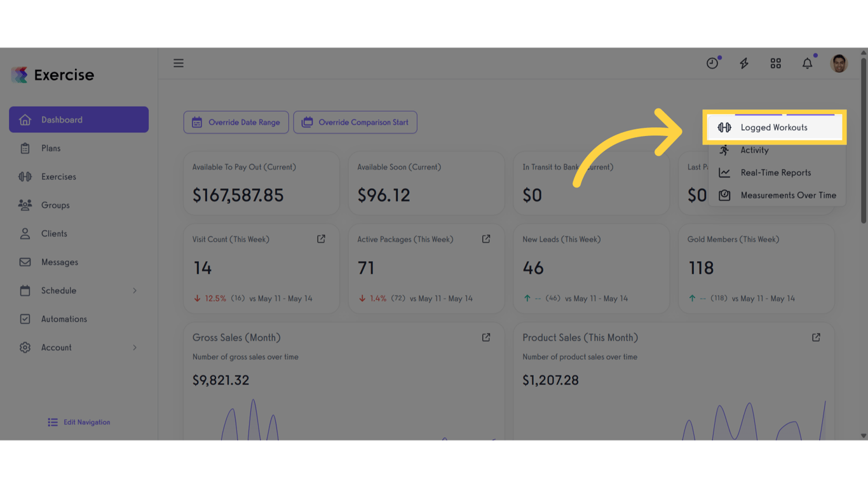Select Logged Workouts menu item
Image resolution: width=868 pixels, height=488 pixels.
(773, 128)
